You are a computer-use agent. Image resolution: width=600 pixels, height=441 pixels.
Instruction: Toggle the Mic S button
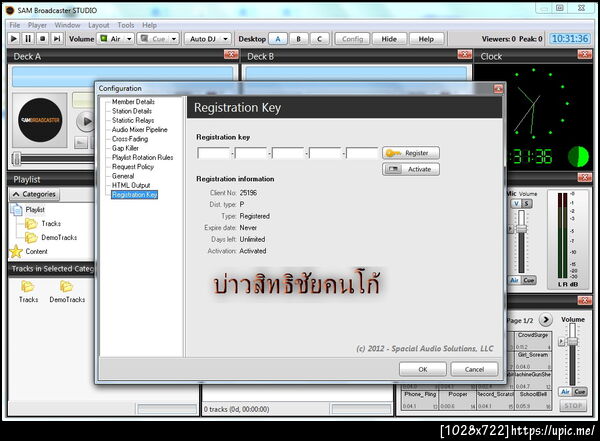(x=527, y=203)
